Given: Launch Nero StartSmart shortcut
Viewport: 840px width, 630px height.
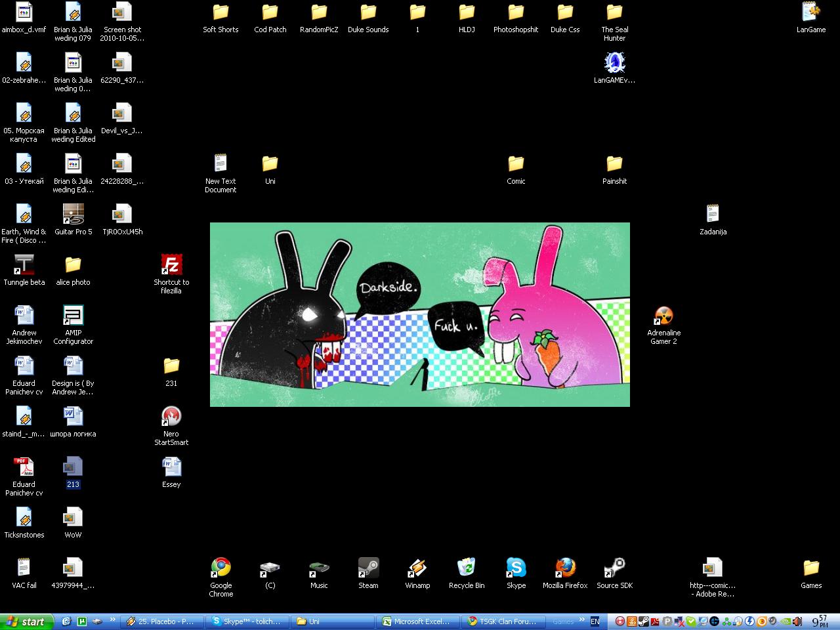Looking at the screenshot, I should (171, 417).
